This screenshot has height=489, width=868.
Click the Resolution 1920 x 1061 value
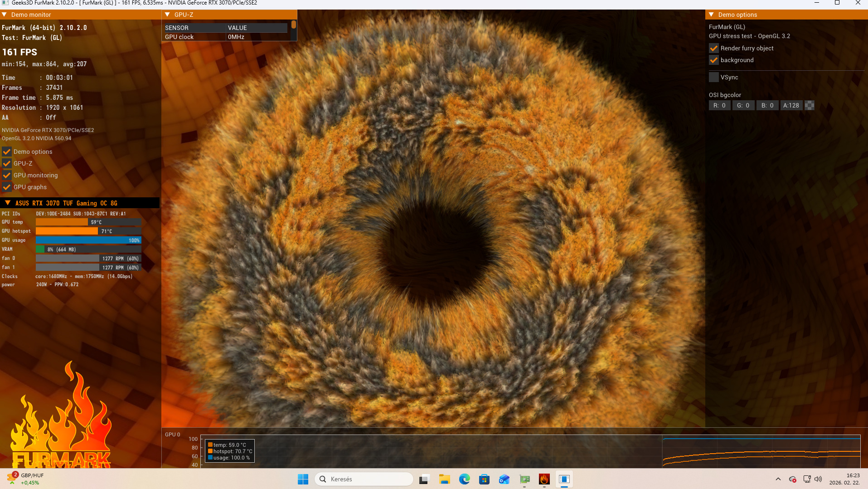pos(64,108)
